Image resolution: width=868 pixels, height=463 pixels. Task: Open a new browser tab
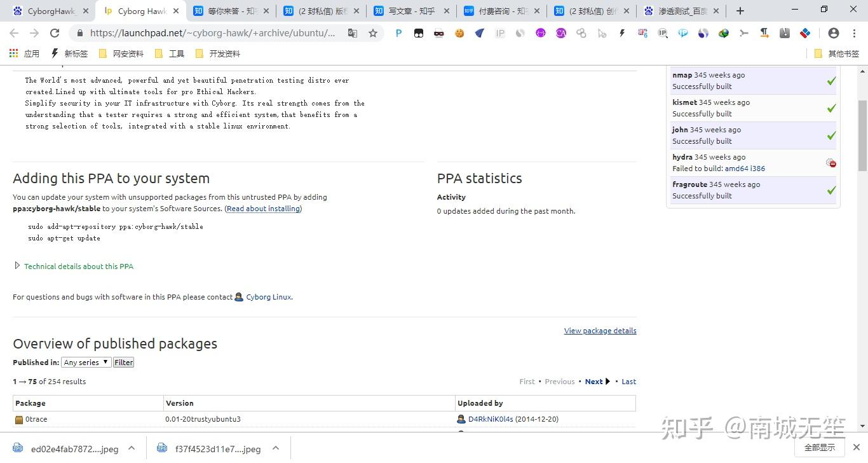(x=740, y=11)
